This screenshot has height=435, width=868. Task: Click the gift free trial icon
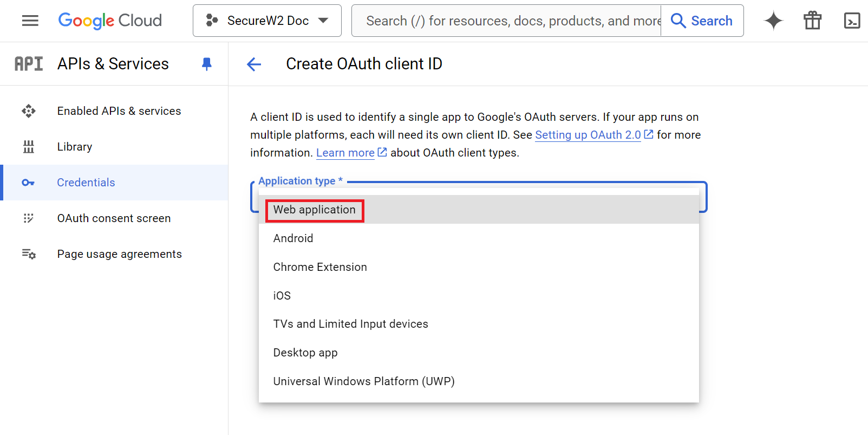(x=812, y=21)
